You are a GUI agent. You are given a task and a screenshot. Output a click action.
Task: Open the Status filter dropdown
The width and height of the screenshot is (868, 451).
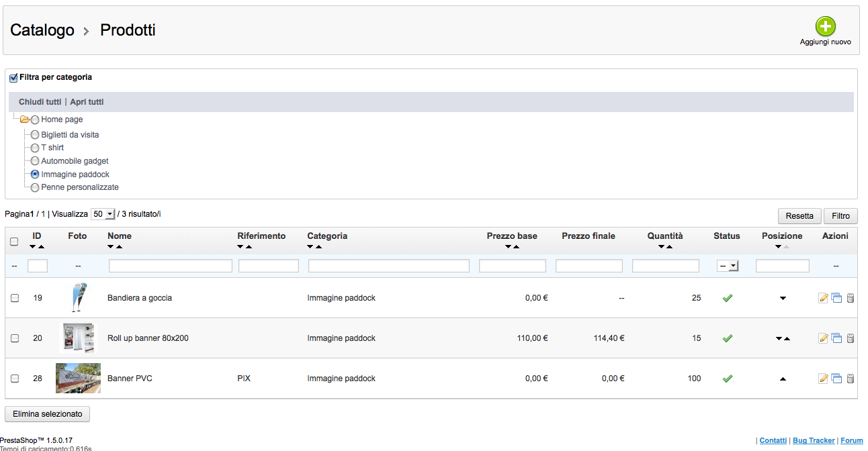point(728,266)
